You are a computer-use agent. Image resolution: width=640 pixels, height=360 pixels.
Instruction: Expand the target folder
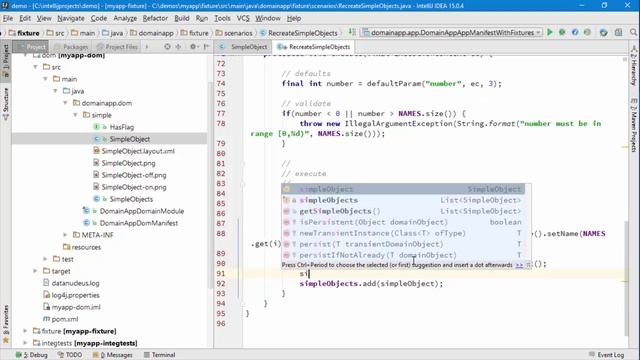click(x=36, y=271)
